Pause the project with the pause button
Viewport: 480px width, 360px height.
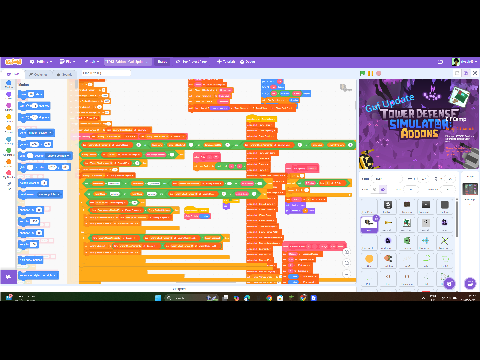[x=370, y=73]
